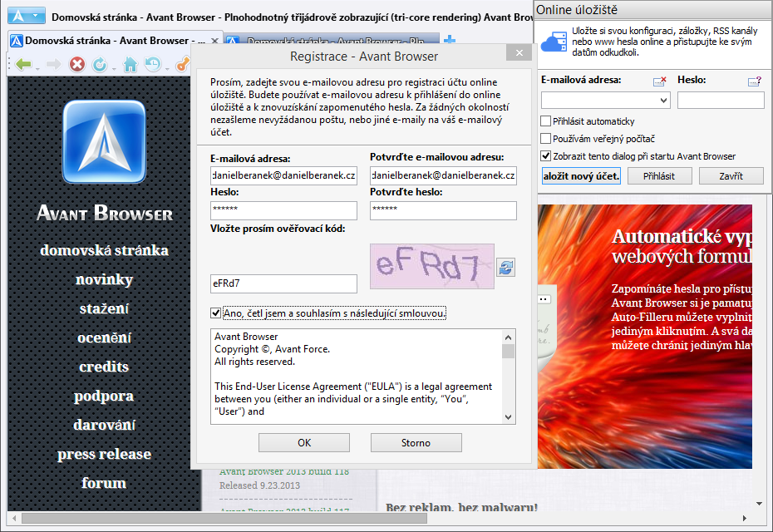773x532 pixels.
Task: Click the cloud storage icon in Online úložiště
Action: point(554,42)
